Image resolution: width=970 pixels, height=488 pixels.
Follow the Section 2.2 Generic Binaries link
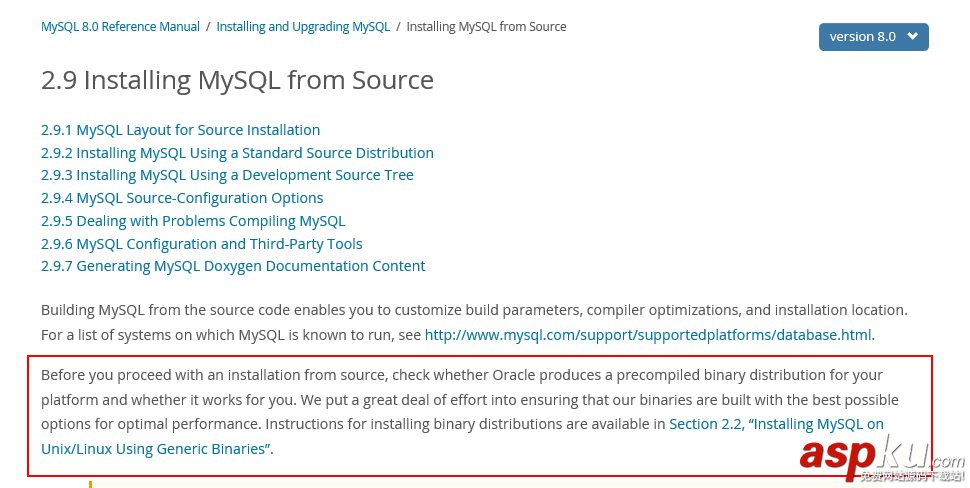(x=776, y=424)
